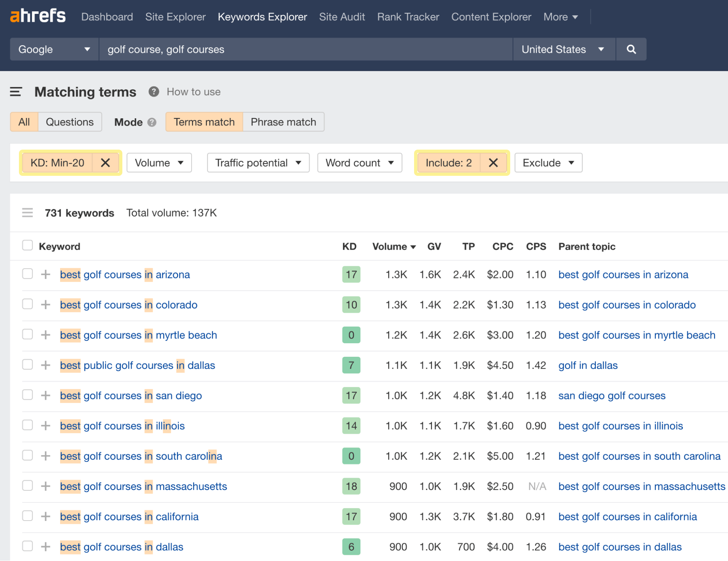Check the best golf courses in dallas row
The image size is (728, 561).
pos(28,546)
